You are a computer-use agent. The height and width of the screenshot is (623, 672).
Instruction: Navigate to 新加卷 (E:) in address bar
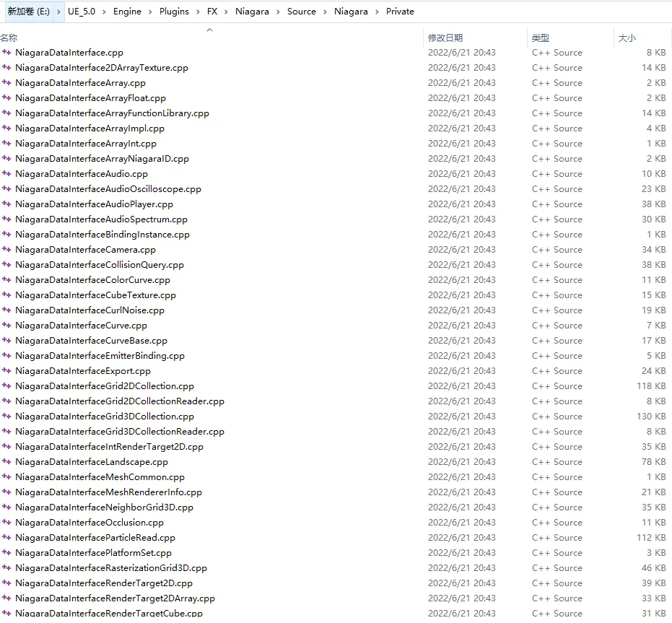tap(29, 12)
